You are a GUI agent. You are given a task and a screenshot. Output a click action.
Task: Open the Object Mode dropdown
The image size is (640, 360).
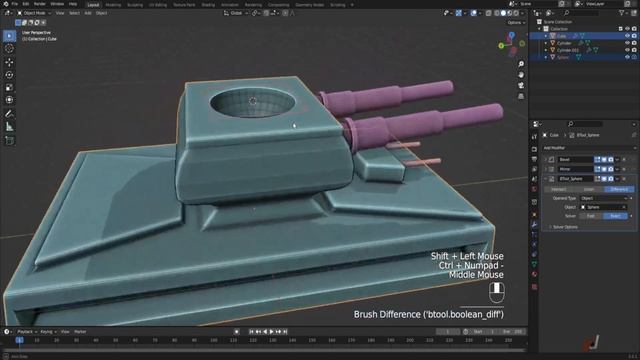(34, 13)
